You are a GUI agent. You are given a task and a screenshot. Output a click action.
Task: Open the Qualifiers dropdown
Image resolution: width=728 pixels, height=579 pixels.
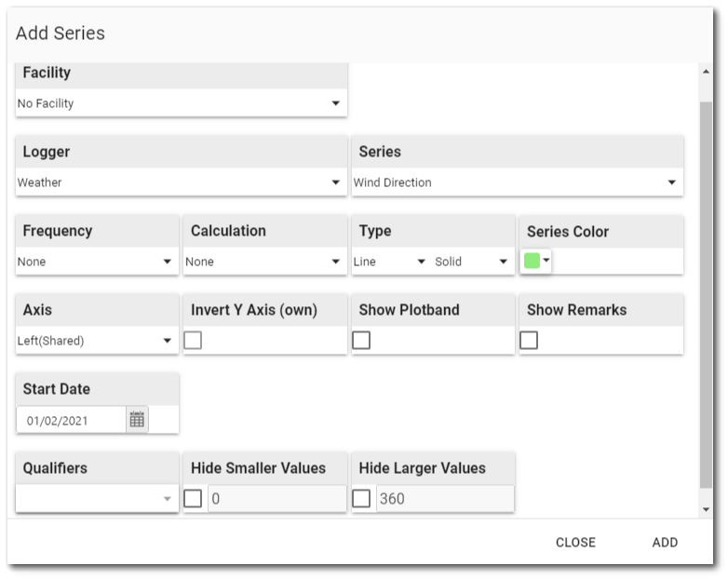(97, 499)
